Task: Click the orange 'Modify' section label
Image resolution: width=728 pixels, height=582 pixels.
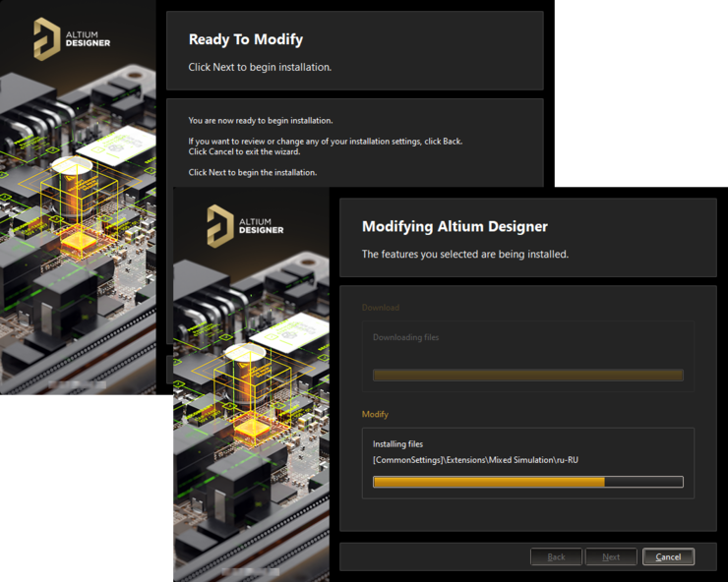Action: click(375, 414)
